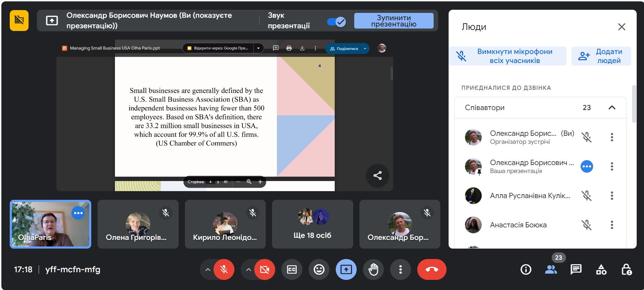Expand audio settings arrow next to microphone
Screen dimensions: 644x290
coord(208,269)
